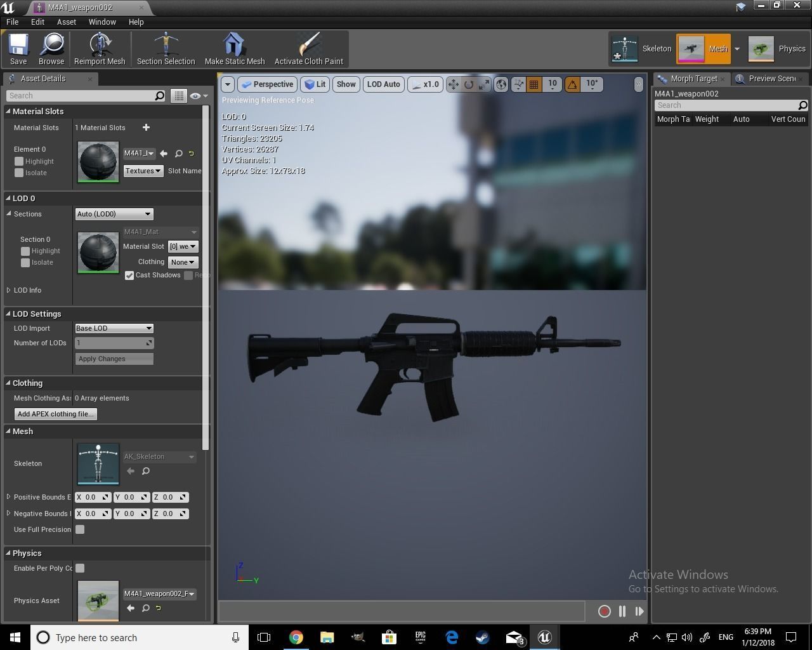Open Epic Games Launcher from taskbar
The height and width of the screenshot is (650, 812).
pos(420,637)
